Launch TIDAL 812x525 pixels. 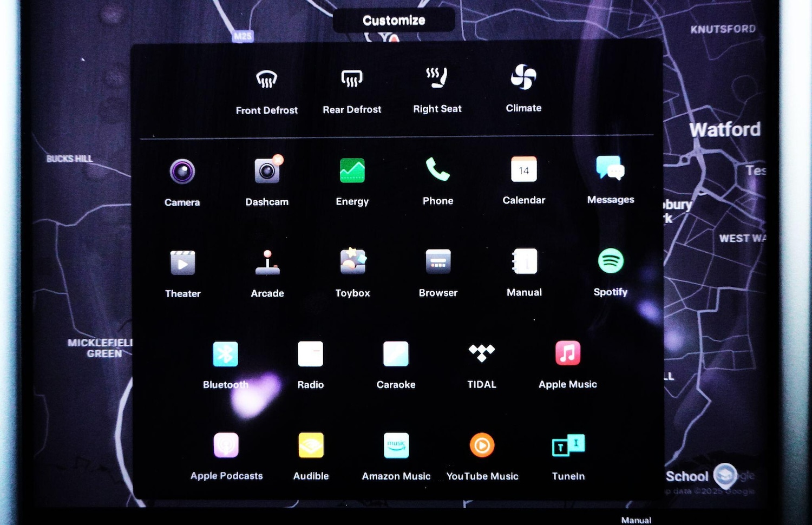(x=482, y=353)
